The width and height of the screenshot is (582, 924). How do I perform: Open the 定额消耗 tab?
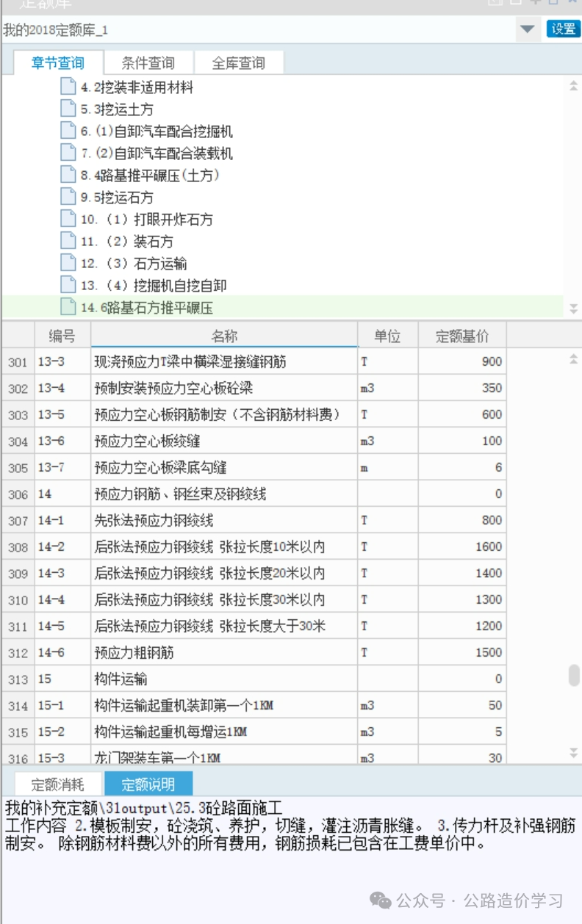click(x=58, y=784)
